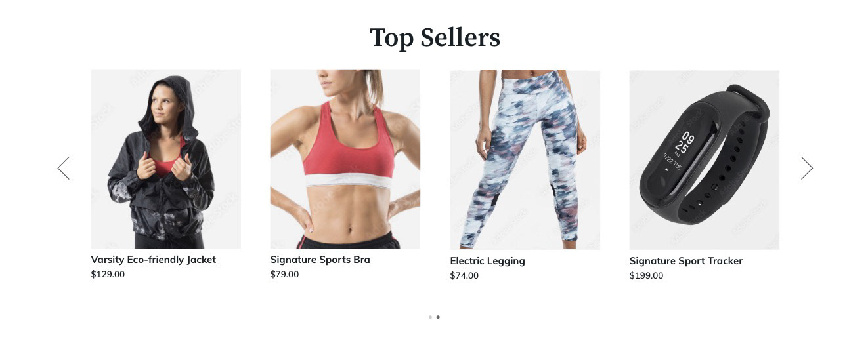868x360 pixels.
Task: Open the Electric Legging product image
Action: tap(525, 160)
